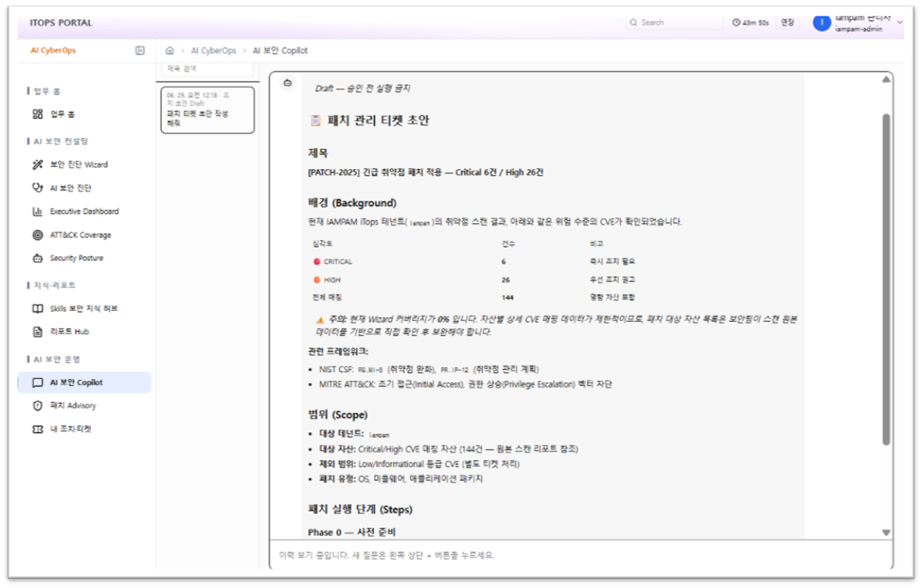922x588 pixels.
Task: Click AI CyberOps breadcrumb link
Action: pyautogui.click(x=213, y=51)
